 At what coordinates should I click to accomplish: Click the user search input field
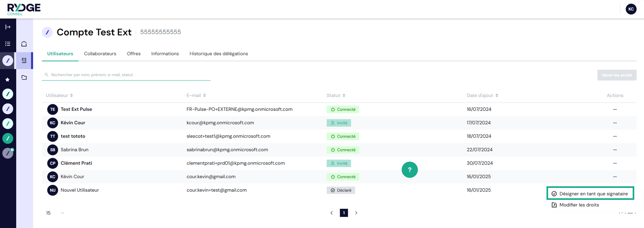click(126, 75)
